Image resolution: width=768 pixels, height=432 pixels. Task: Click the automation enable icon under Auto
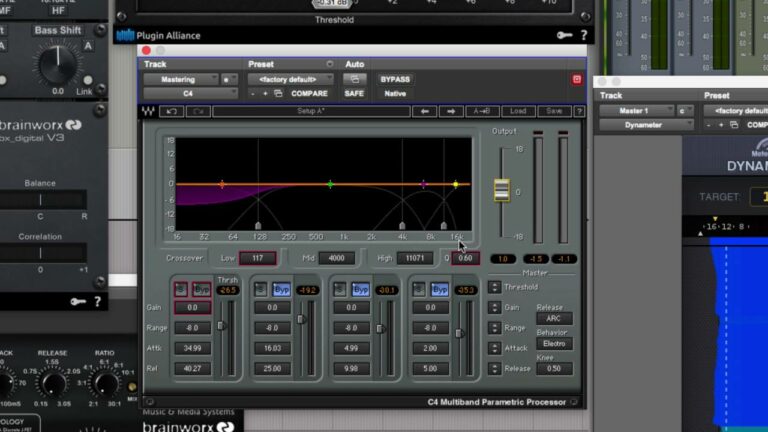pyautogui.click(x=355, y=79)
